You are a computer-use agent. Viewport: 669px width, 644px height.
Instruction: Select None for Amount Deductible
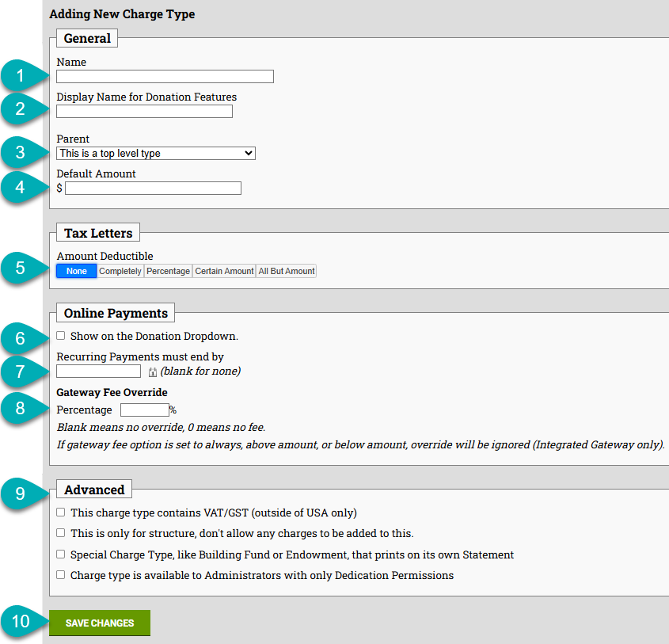click(77, 271)
